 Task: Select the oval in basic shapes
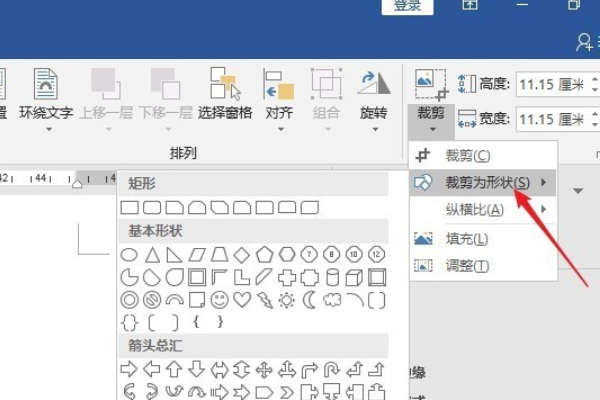pos(129,255)
